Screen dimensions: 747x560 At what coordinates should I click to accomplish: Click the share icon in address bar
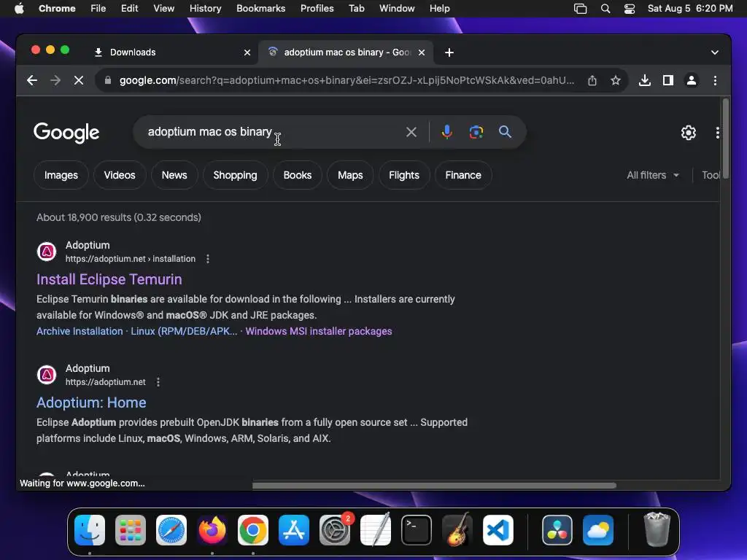click(x=592, y=80)
